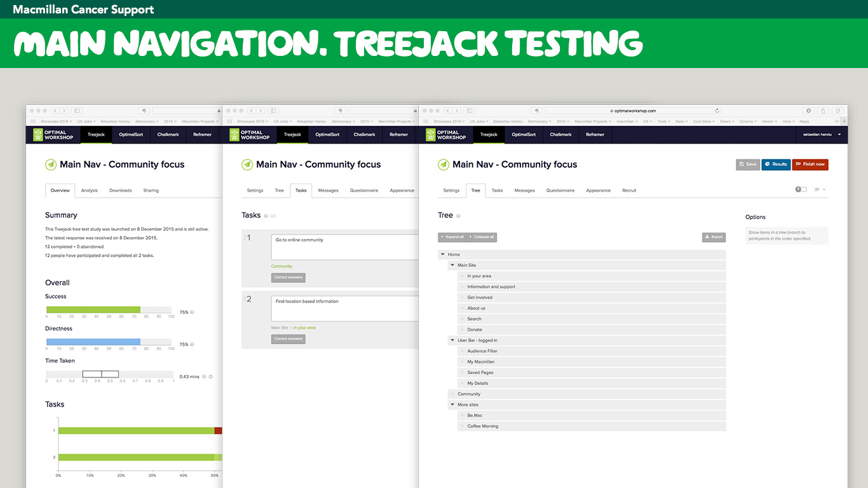Open bookmarks grid icon in the right window
Screen dimensions: 868x488
click(x=426, y=121)
